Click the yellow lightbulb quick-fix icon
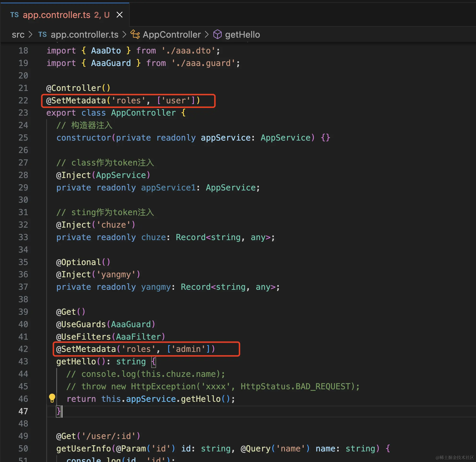 (x=52, y=398)
